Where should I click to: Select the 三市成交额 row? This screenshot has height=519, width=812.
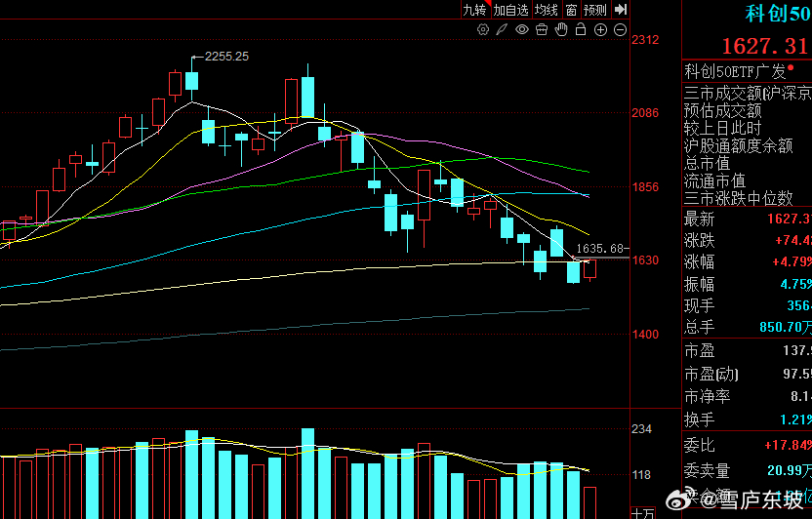click(748, 93)
